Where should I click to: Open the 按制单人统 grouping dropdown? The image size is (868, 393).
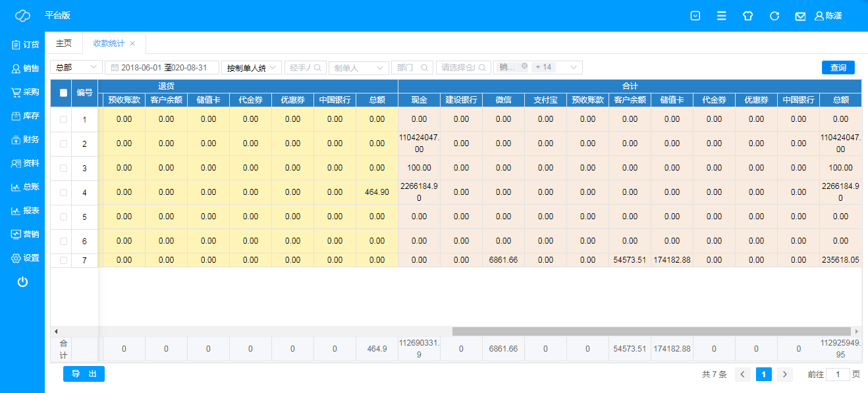pyautogui.click(x=252, y=67)
